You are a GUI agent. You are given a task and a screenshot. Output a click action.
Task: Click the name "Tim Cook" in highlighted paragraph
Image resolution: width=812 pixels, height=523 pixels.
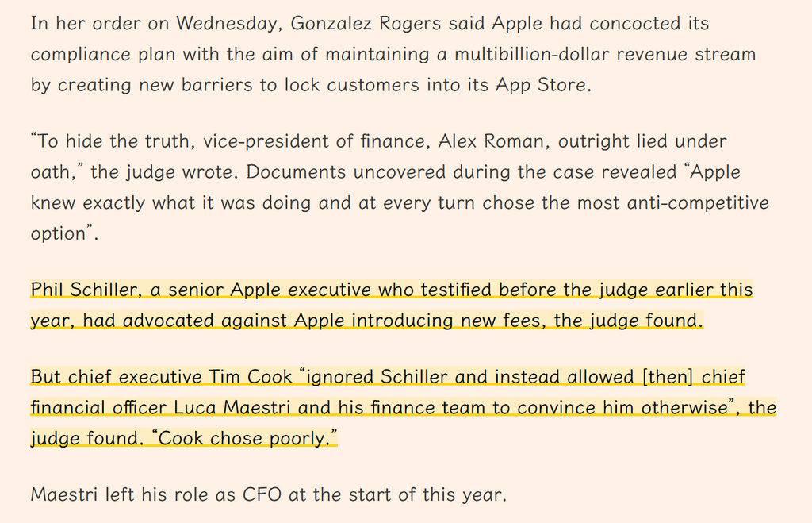[x=251, y=376]
